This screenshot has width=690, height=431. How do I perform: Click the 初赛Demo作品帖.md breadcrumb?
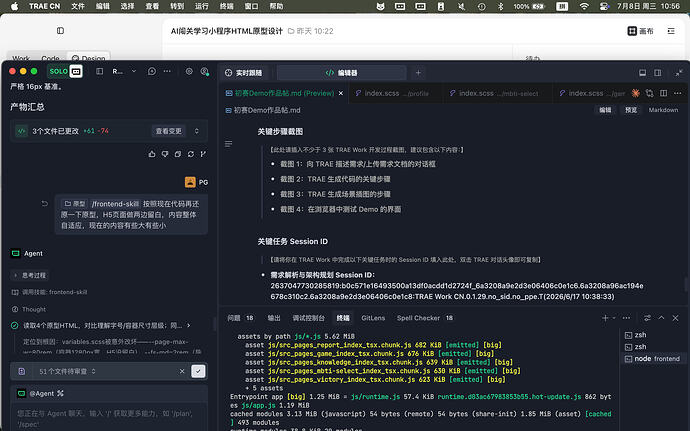click(263, 110)
